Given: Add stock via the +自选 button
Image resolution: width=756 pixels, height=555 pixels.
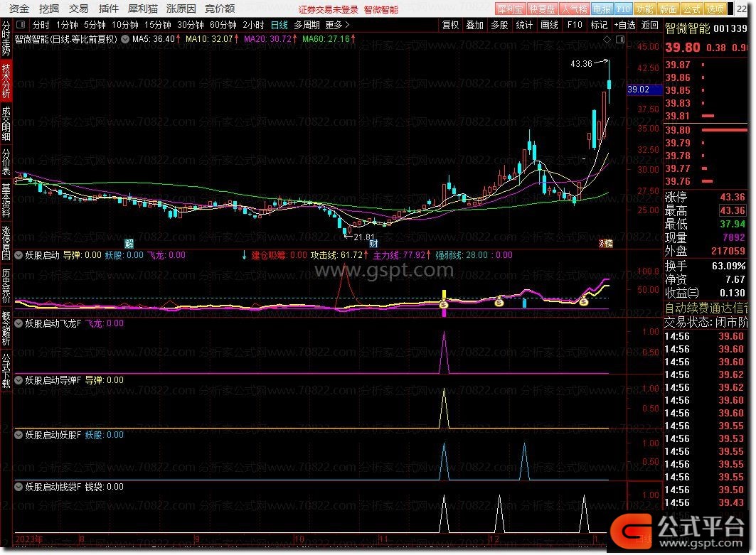Looking at the screenshot, I should (625, 25).
